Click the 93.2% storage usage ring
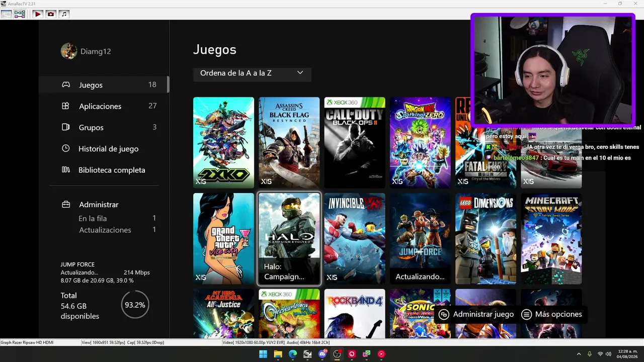644x362 pixels. (135, 305)
